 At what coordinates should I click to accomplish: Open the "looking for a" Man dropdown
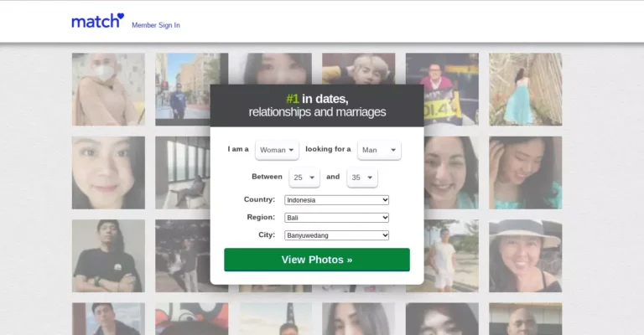click(x=378, y=150)
